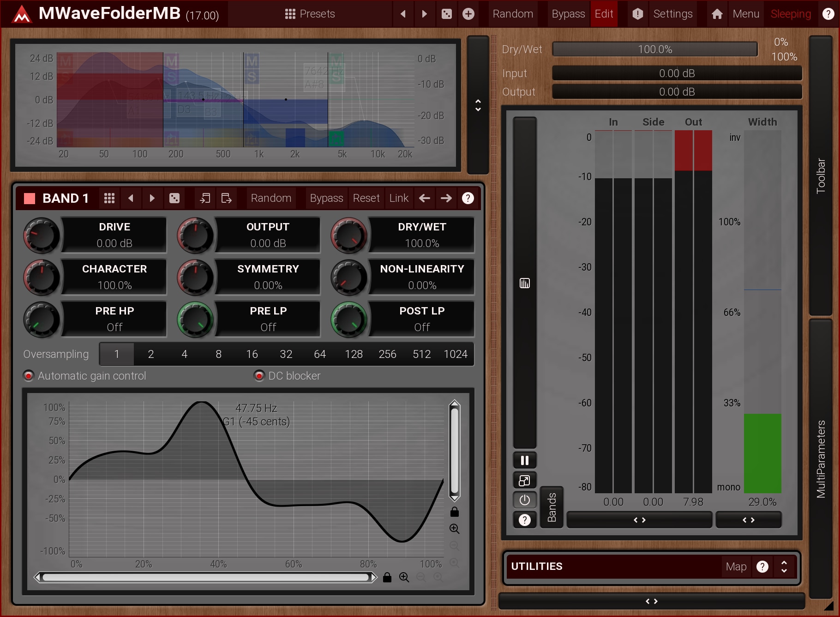Collapse the spectrum analyzer panel

(x=478, y=105)
